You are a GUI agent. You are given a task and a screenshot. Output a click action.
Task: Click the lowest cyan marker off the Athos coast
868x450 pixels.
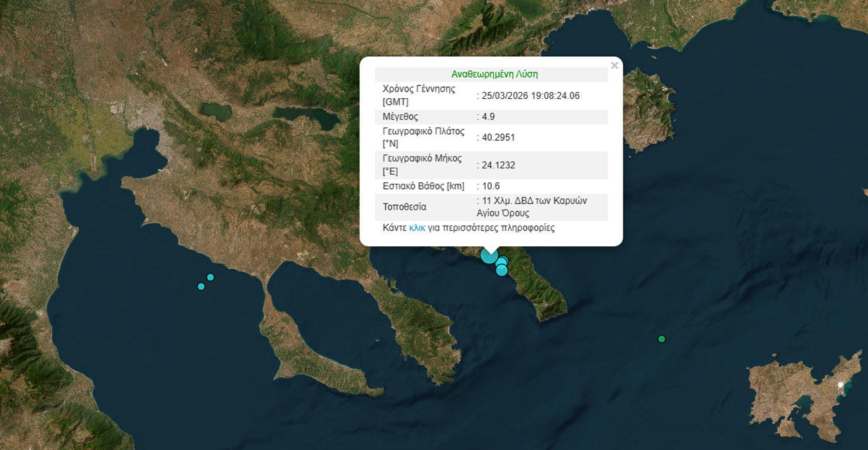(501, 270)
